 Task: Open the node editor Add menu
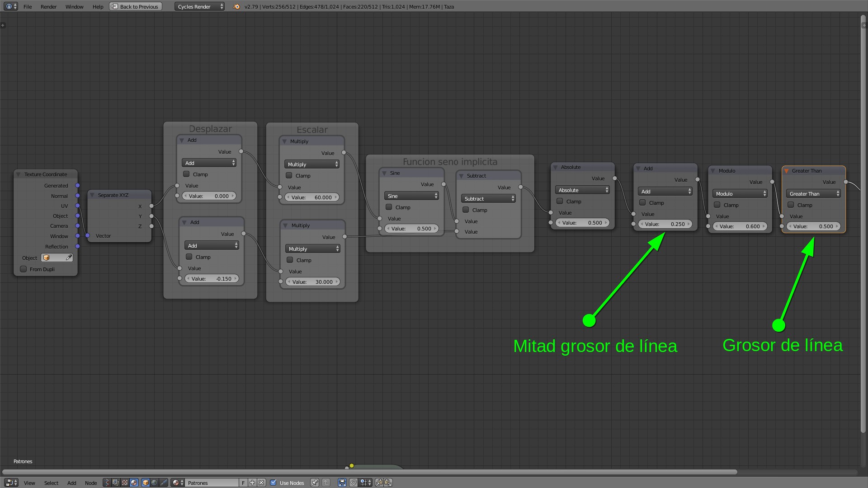[x=71, y=483]
